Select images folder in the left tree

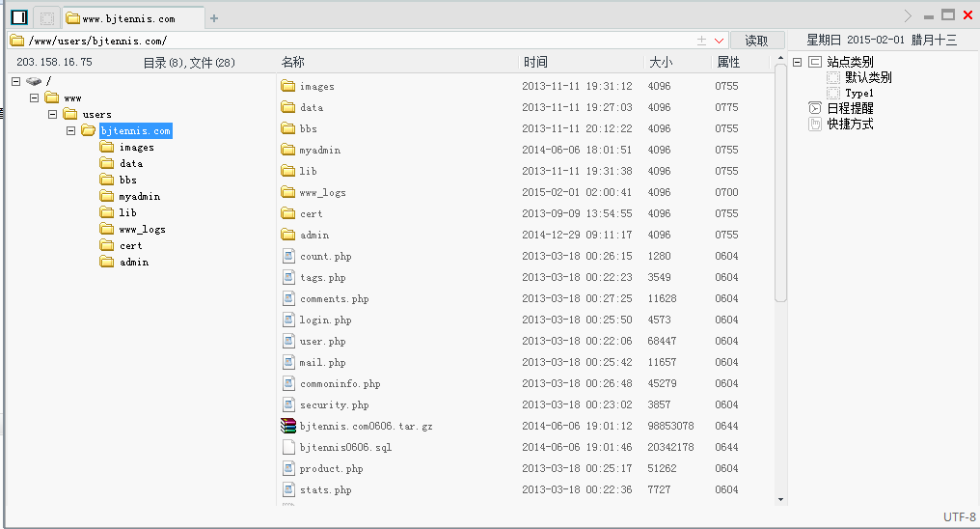136,148
